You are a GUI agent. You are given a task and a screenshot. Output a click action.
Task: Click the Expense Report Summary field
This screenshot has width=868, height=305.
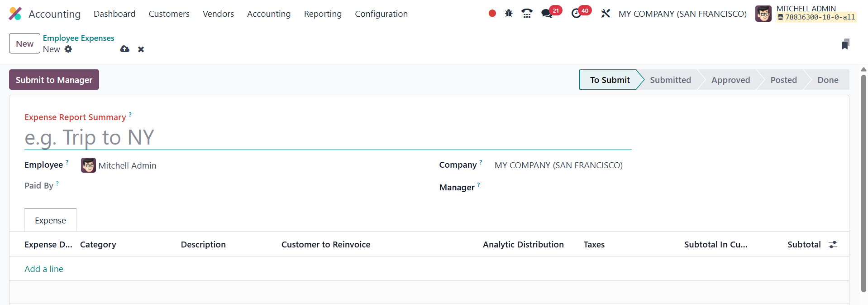(x=328, y=138)
